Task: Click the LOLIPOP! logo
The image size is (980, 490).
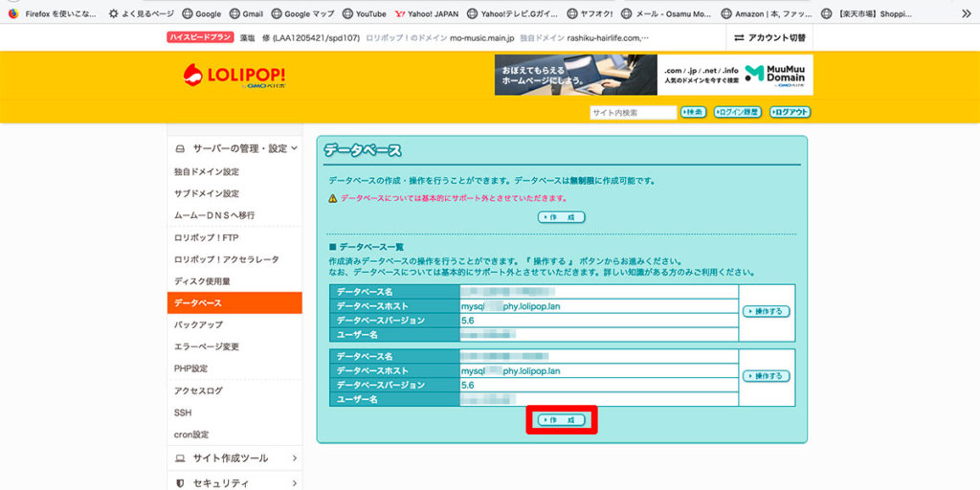Action: [x=234, y=76]
